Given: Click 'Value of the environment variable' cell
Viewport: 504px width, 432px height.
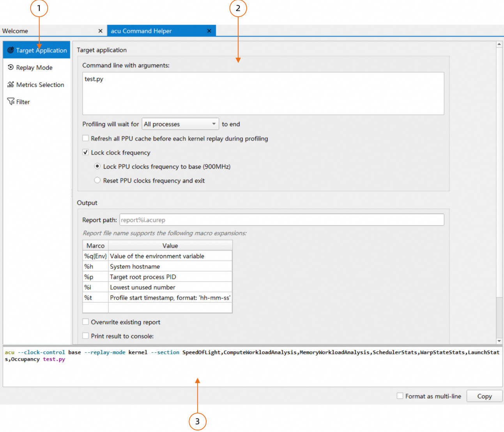Looking at the screenshot, I should click(x=170, y=256).
